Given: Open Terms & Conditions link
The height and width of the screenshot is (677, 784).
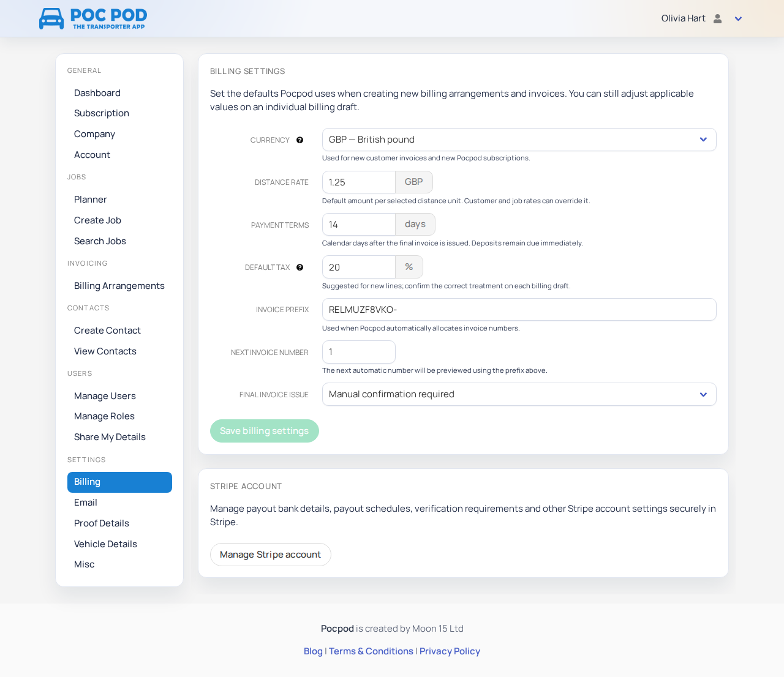Looking at the screenshot, I should pos(371,651).
